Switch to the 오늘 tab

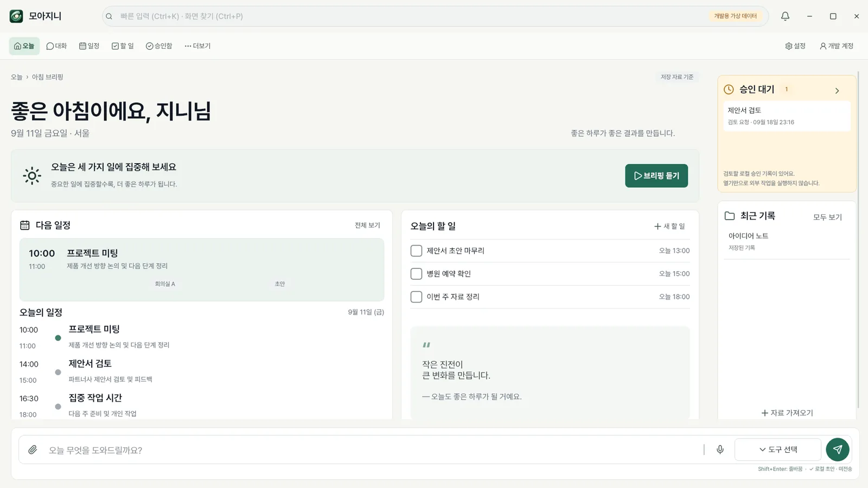(24, 46)
